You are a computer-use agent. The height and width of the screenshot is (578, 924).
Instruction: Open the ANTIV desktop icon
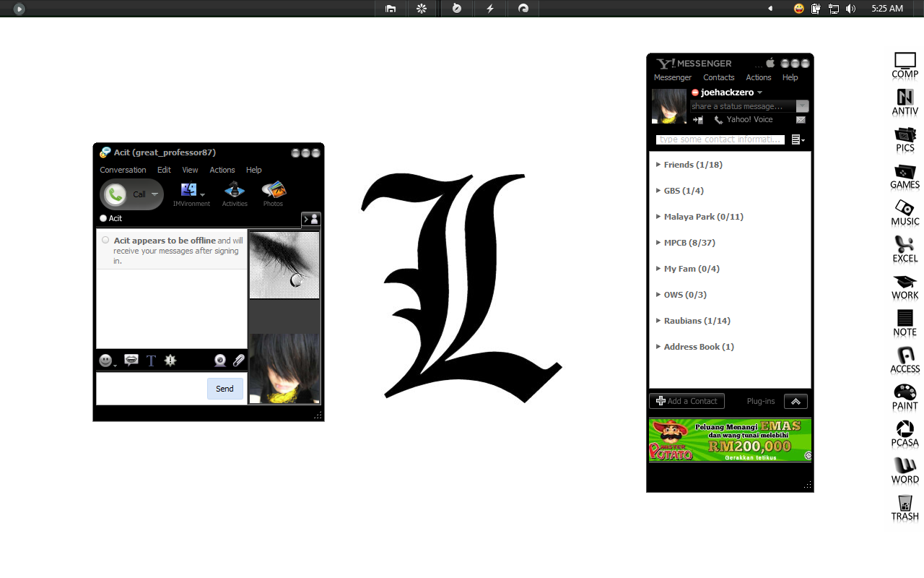coord(905,102)
